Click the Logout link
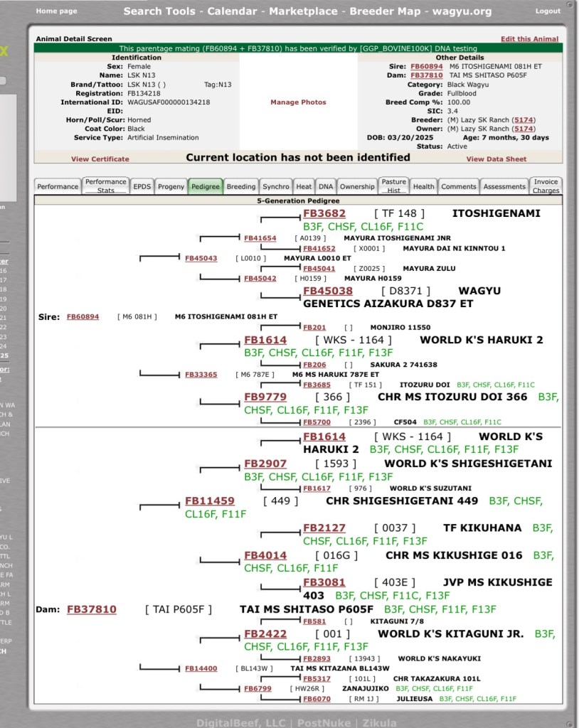The height and width of the screenshot is (728, 579). pyautogui.click(x=548, y=11)
